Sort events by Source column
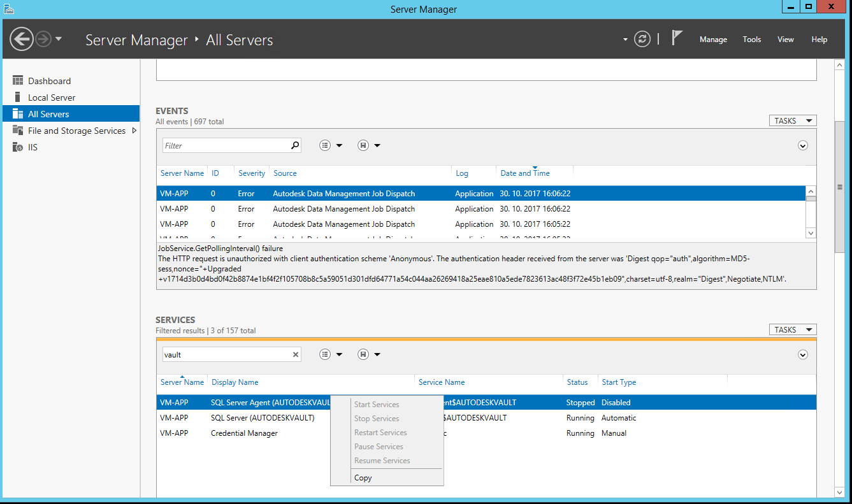Viewport: 852px width, 504px height. pyautogui.click(x=285, y=173)
